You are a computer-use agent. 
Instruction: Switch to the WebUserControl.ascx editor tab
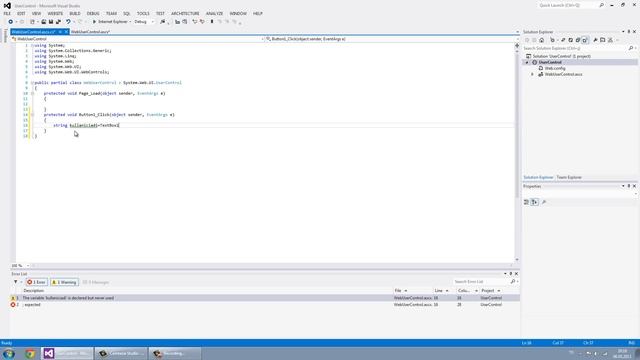[90, 31]
